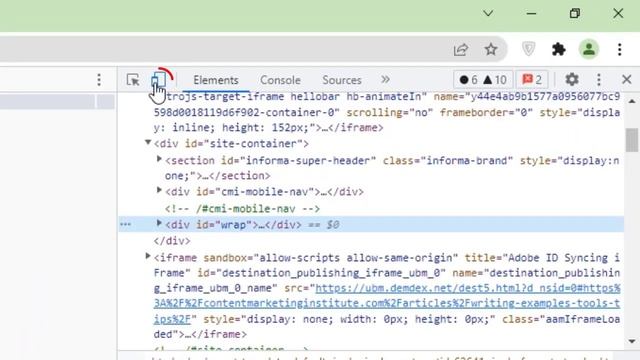Toggle the device toolbar icon

(159, 80)
